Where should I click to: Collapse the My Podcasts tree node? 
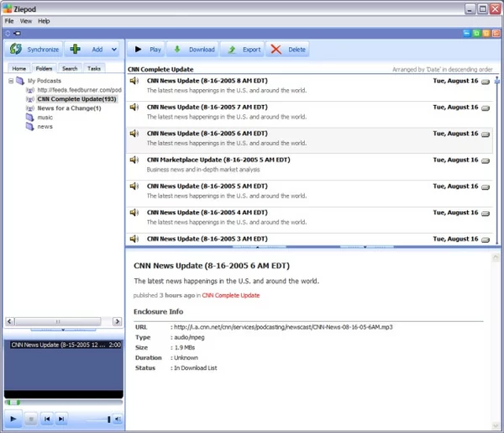click(x=11, y=81)
